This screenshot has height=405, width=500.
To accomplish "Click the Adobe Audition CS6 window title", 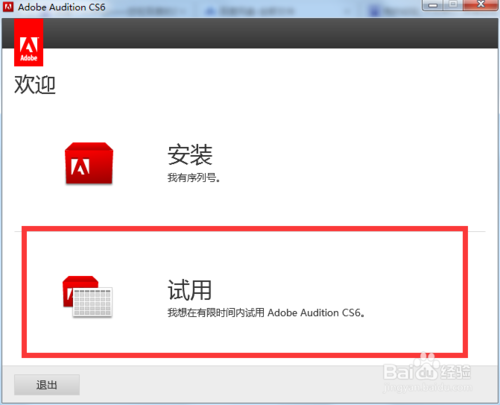I will [x=62, y=7].
